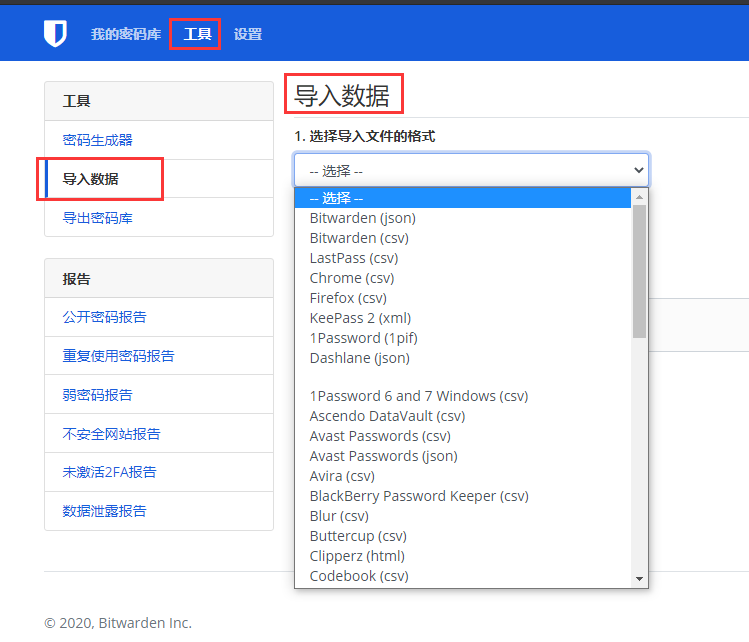Click the scrollbar track below the thumb

coord(639,454)
